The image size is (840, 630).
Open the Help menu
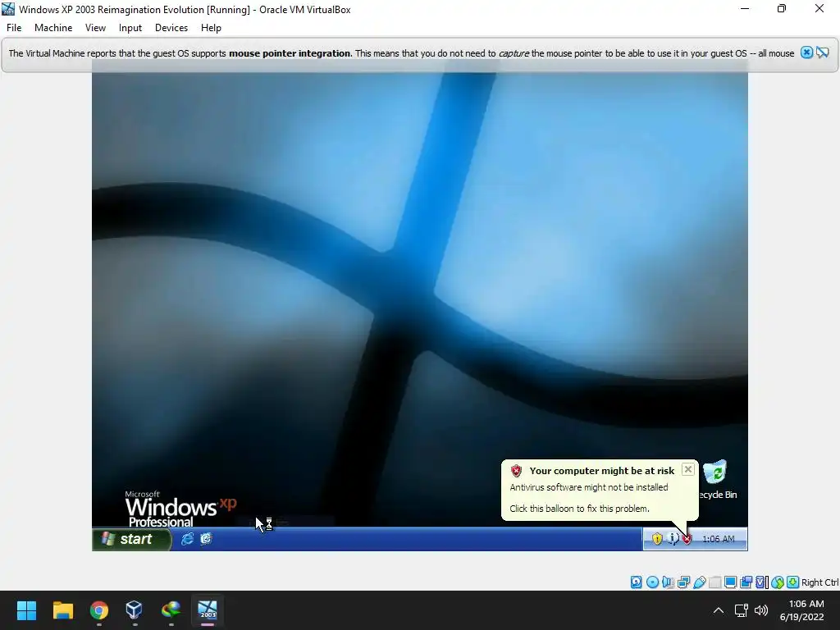tap(211, 28)
